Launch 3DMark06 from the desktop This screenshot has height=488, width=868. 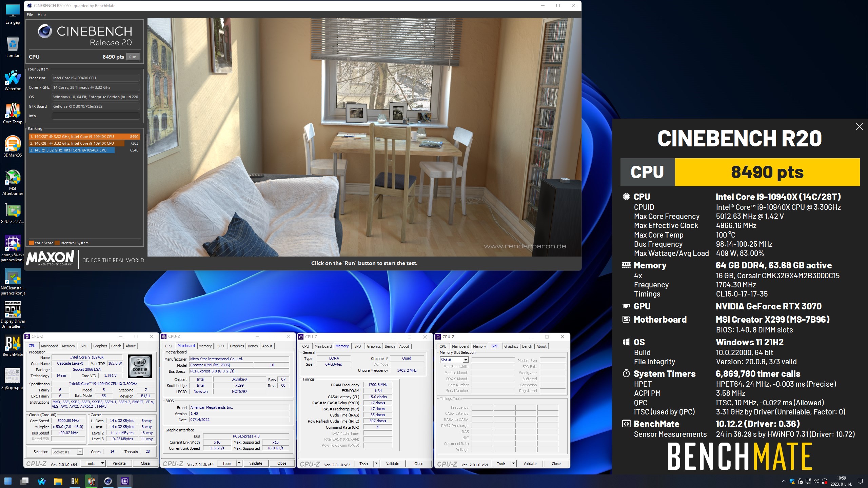point(13,146)
